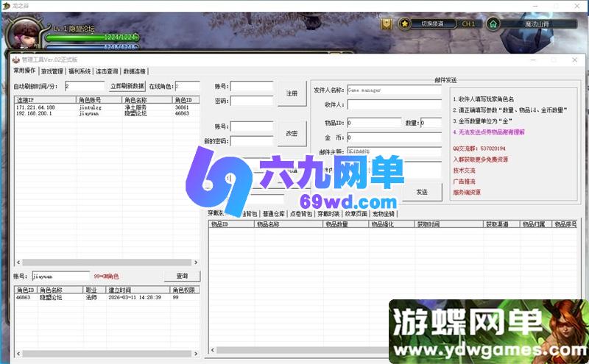
Task: Click the character list scrollbar right arrow
Action: pyautogui.click(x=196, y=354)
